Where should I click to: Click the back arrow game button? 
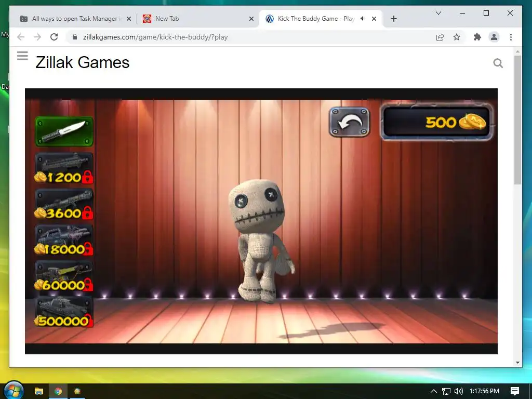point(350,122)
